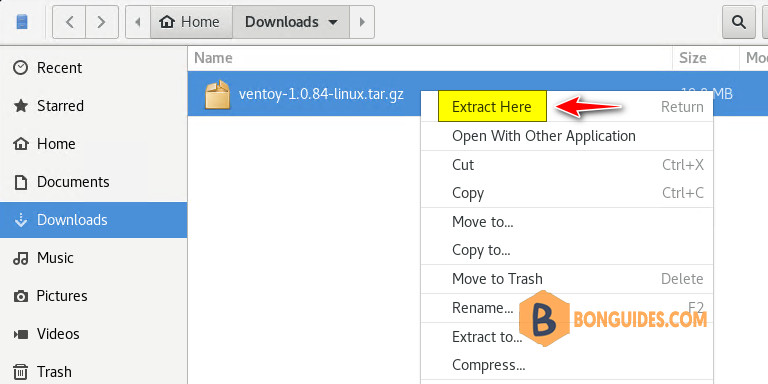The width and height of the screenshot is (768, 384).
Task: Open Home in the sidebar
Action: point(93,144)
